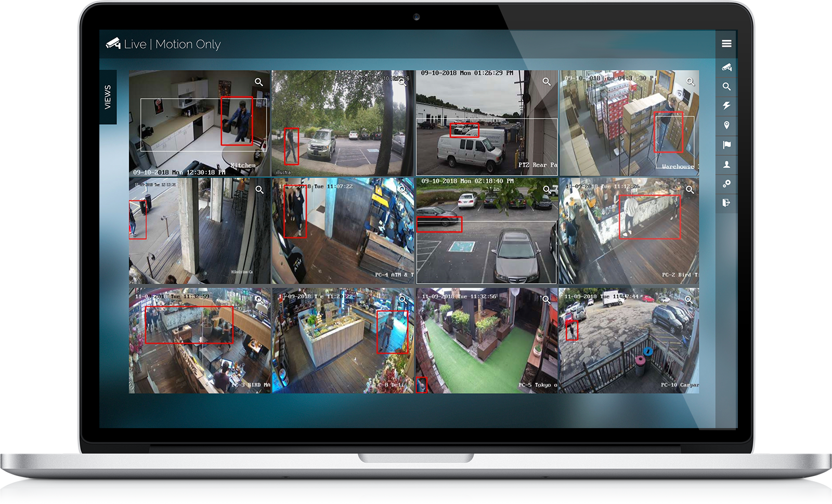Screen dimensions: 832x504
Task: Open the user account icon
Action: tap(727, 164)
